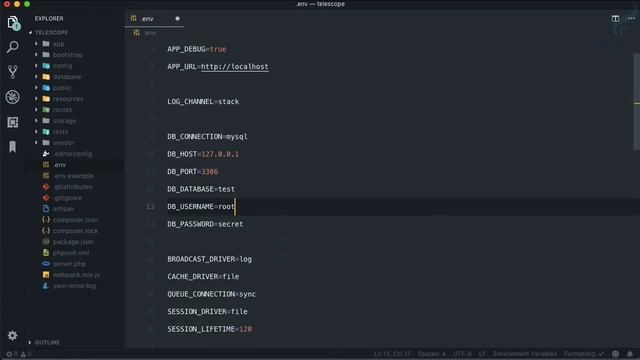Viewport: 640px width, 360px height.
Task: Click the QUEUE_CONNECTION=sync line
Action: [211, 294]
